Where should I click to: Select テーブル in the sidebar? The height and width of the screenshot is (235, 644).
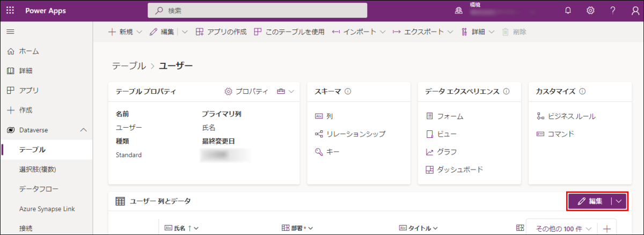click(46, 150)
